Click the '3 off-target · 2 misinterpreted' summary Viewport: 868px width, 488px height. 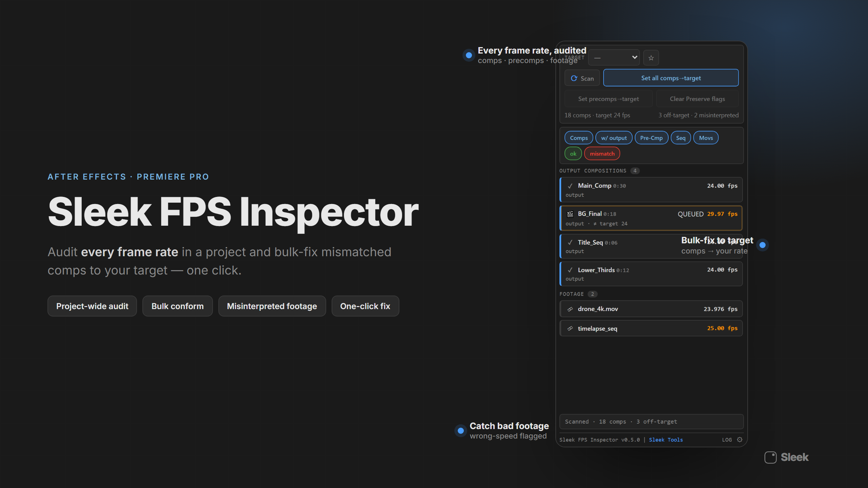[x=698, y=115]
